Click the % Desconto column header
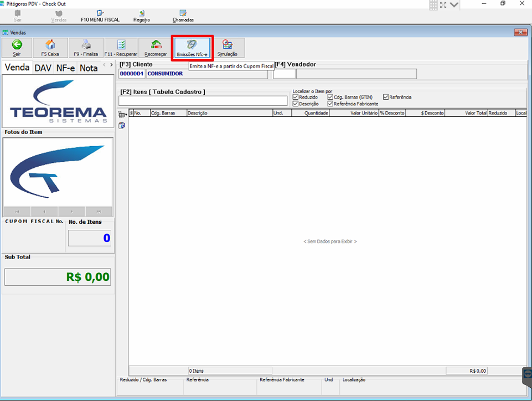 click(x=392, y=113)
